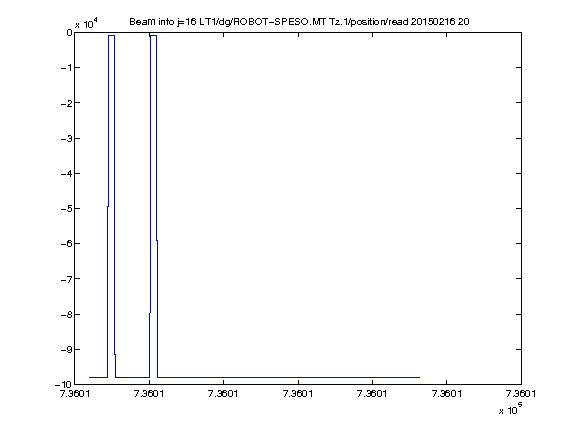
Task: Click the y-axis tick label -8
Action: click(x=66, y=314)
